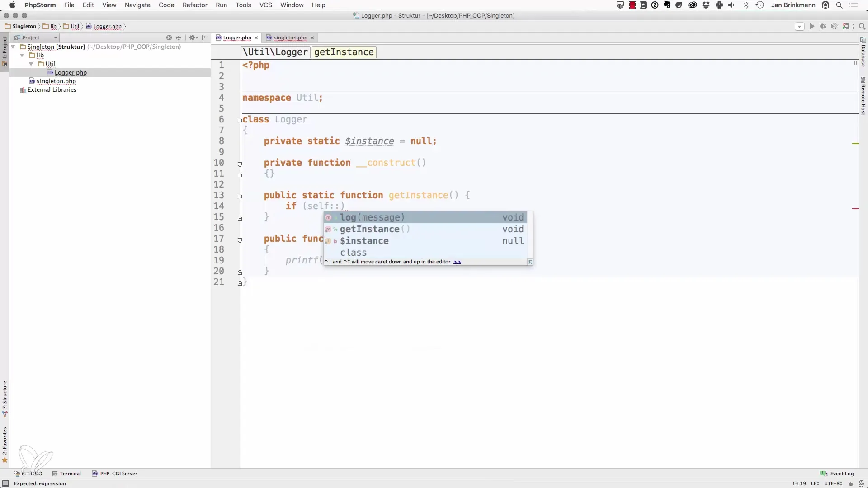Open the PHP-CGI Server tool window

(115, 474)
